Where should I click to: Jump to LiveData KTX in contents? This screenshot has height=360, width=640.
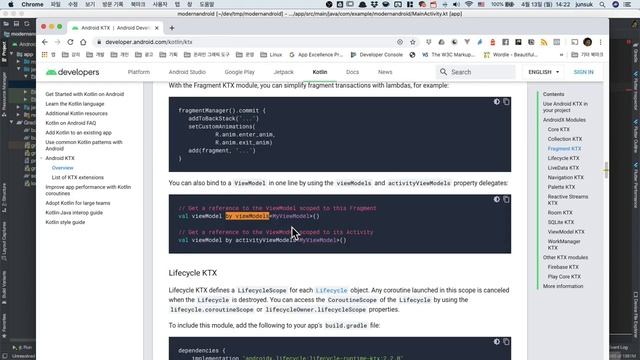[563, 168]
